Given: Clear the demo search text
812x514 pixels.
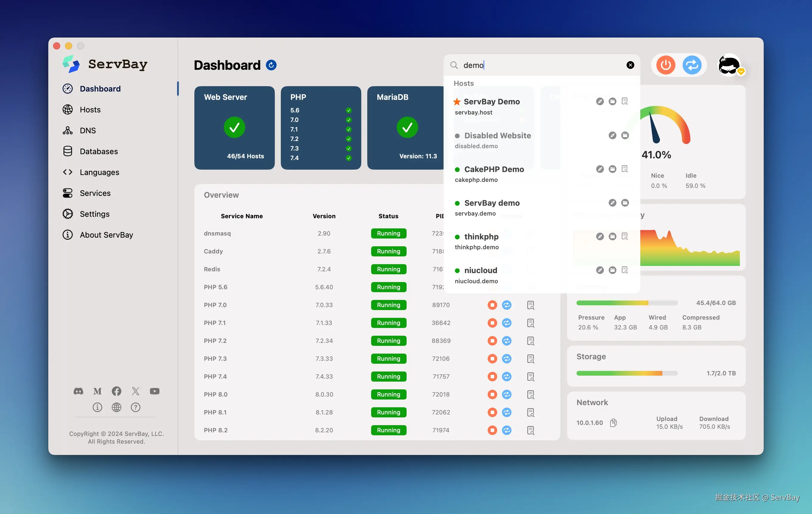Looking at the screenshot, I should click(x=630, y=65).
